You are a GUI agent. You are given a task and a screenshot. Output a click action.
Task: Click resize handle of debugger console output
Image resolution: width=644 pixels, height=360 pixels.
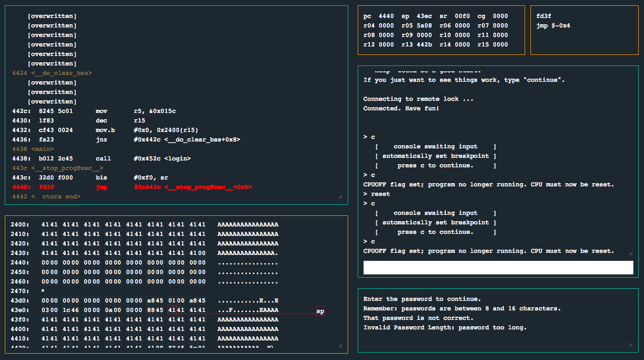click(x=630, y=253)
